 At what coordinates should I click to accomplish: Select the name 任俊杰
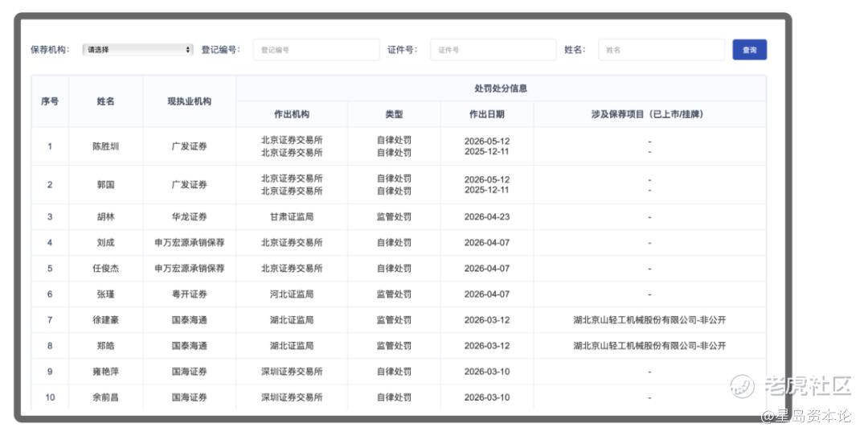(x=106, y=268)
